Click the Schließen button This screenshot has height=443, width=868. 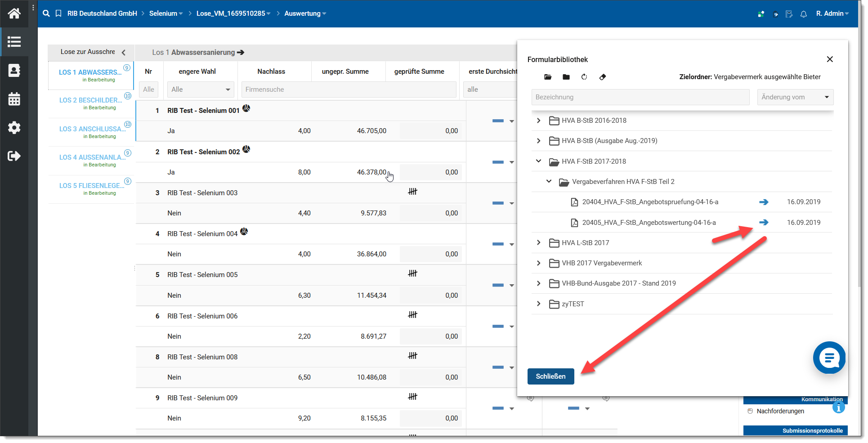[x=550, y=376]
